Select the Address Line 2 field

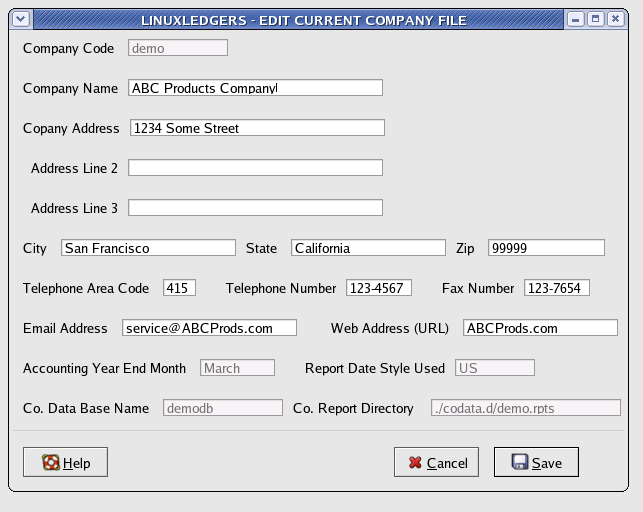[255, 168]
